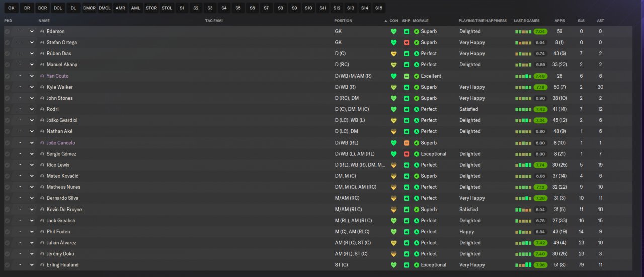
Task: Click Stefan Ortega's 6.64 rating badge
Action: tap(540, 42)
